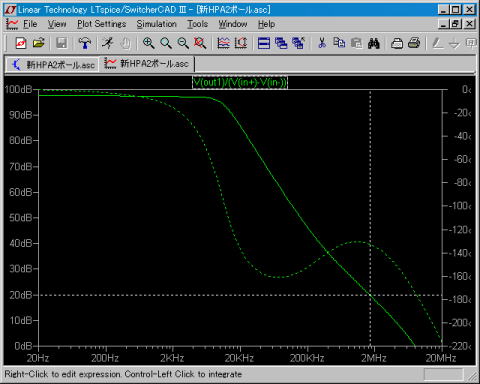Viewport: 480px width, 384px height.
Task: Click the Ground symbol icon
Action: [454, 44]
